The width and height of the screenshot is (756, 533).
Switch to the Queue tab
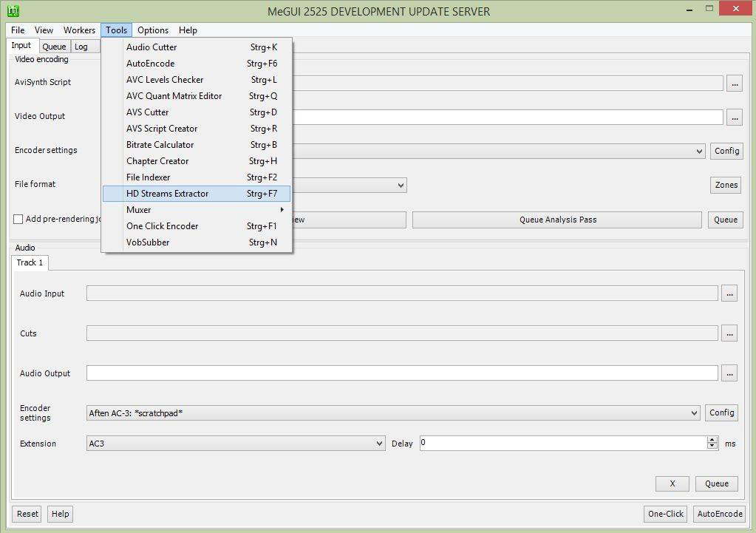54,47
